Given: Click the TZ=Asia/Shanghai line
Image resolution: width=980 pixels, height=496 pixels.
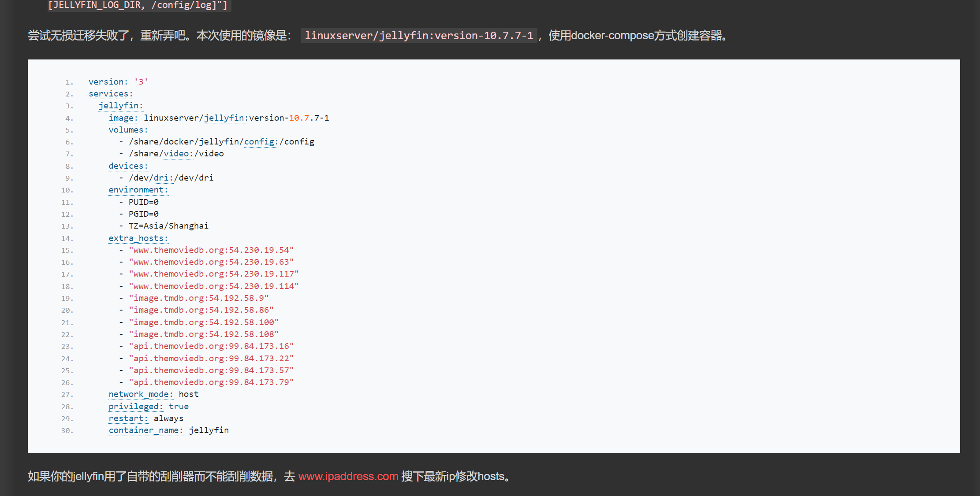Looking at the screenshot, I should tap(164, 226).
